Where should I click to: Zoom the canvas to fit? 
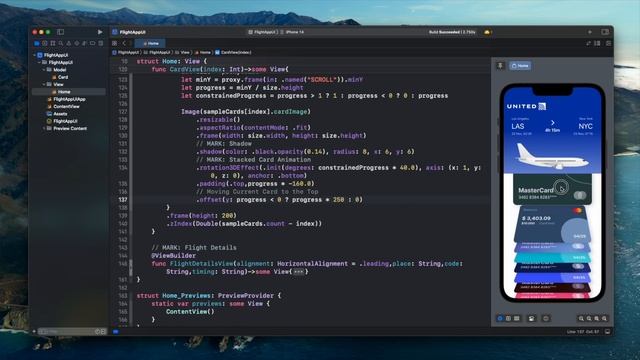596,318
